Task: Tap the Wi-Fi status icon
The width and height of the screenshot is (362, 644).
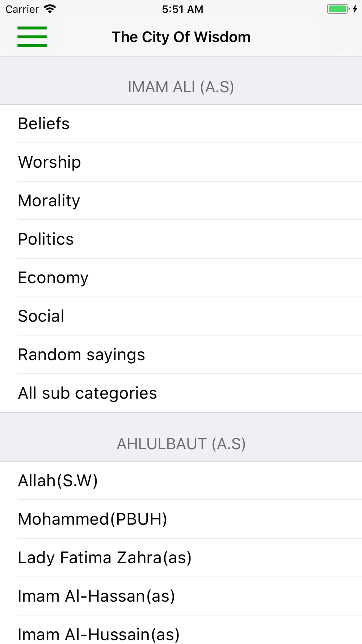Action: (50, 9)
